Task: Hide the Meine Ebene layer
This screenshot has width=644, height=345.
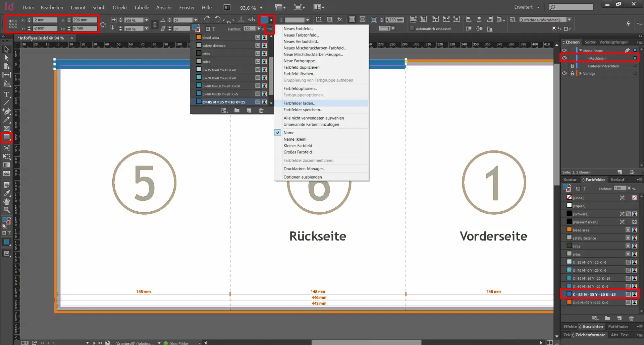Action: (565, 50)
